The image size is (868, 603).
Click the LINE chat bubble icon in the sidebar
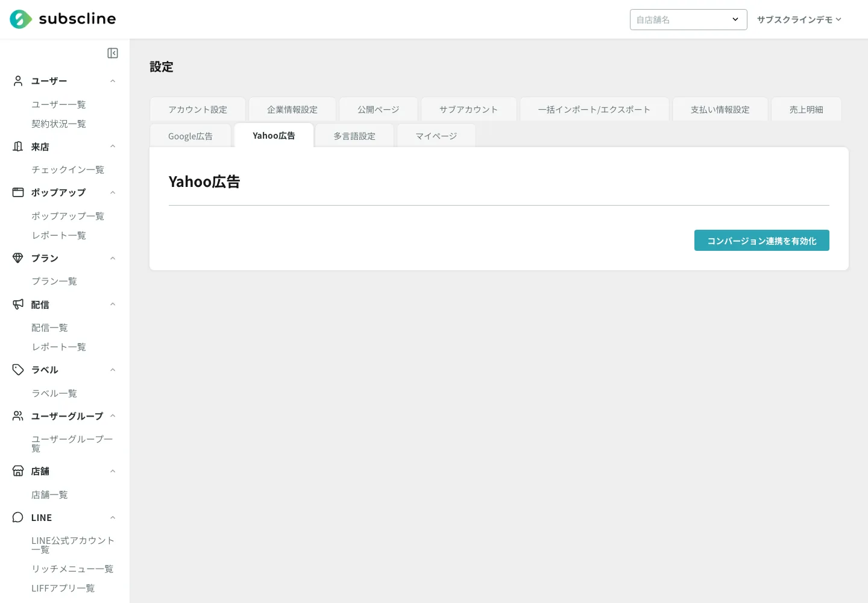click(18, 517)
